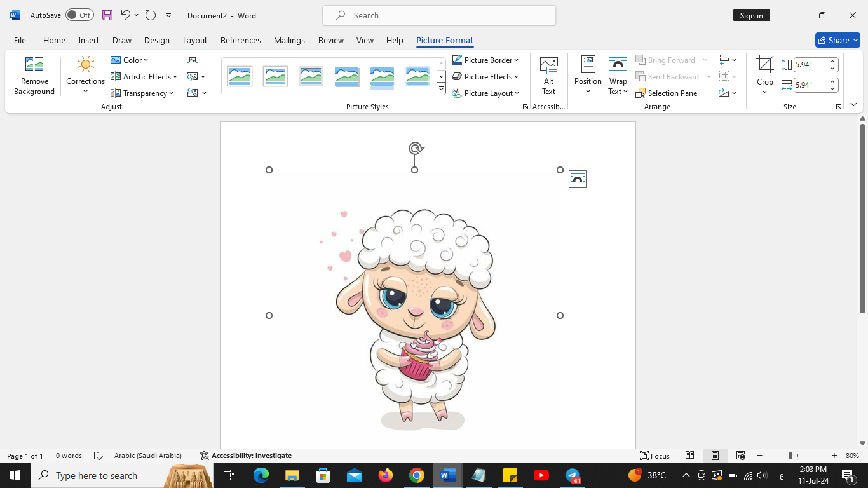Image resolution: width=868 pixels, height=488 pixels.
Task: Click Layout Options icon beside picture
Action: 577,179
